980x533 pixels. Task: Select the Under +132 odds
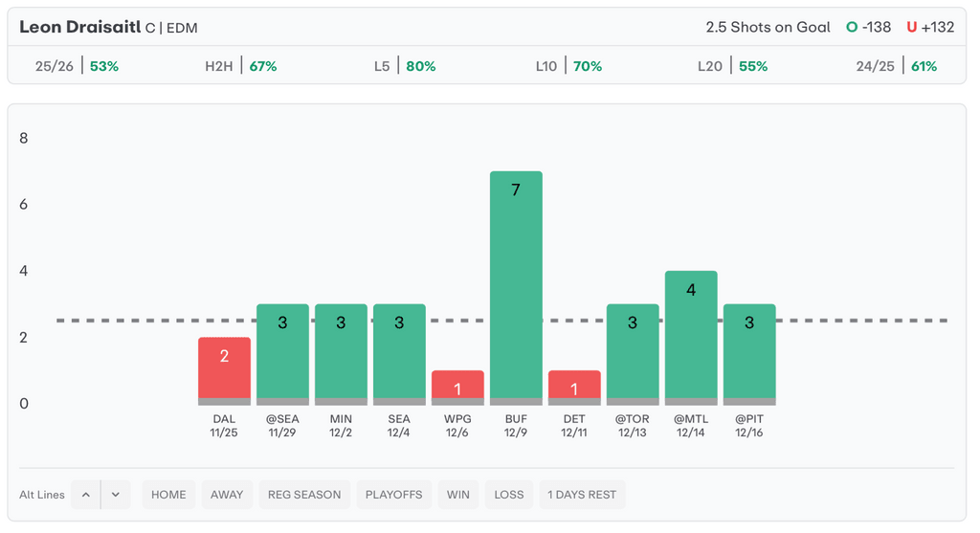tap(930, 27)
